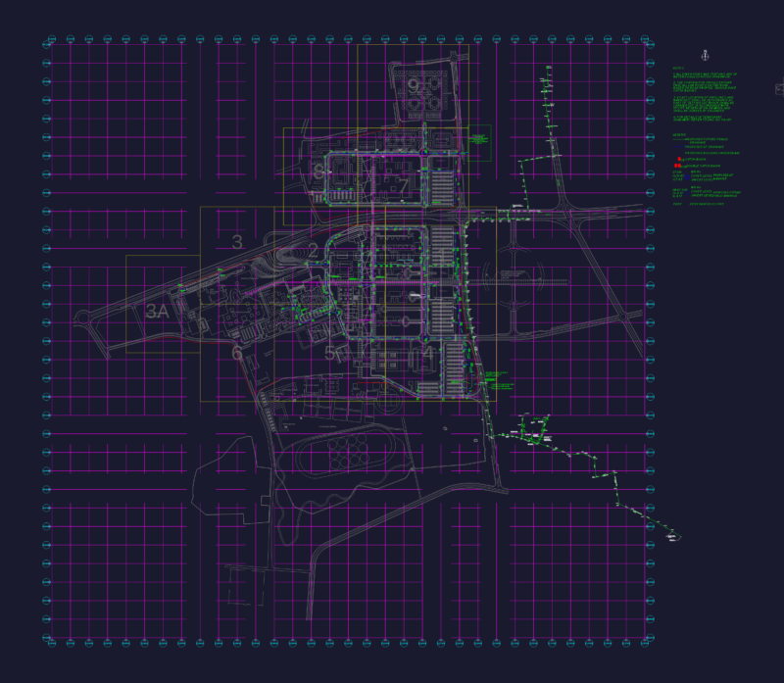Image resolution: width=784 pixels, height=683 pixels.
Task: Click note 3 paragraph in NOTES
Action: click(704, 104)
